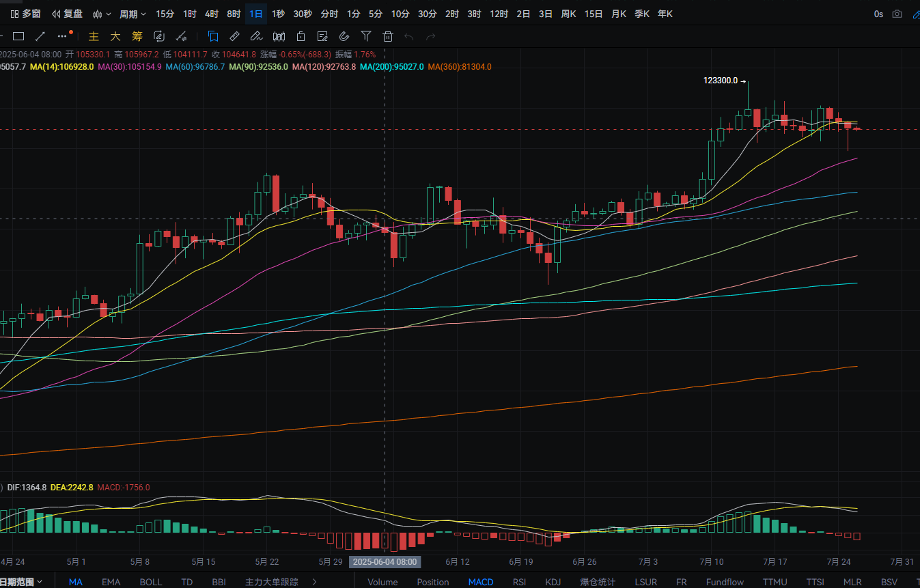Screen dimensions: 920x588
Task: Click the MA(30) indicator legend
Action: pyautogui.click(x=130, y=67)
